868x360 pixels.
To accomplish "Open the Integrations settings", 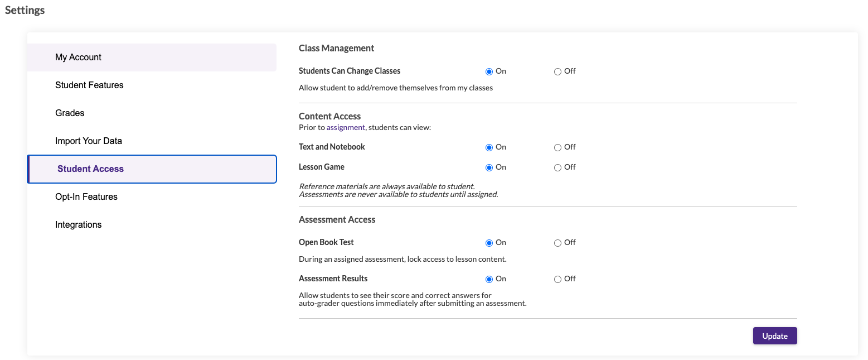I will point(78,224).
